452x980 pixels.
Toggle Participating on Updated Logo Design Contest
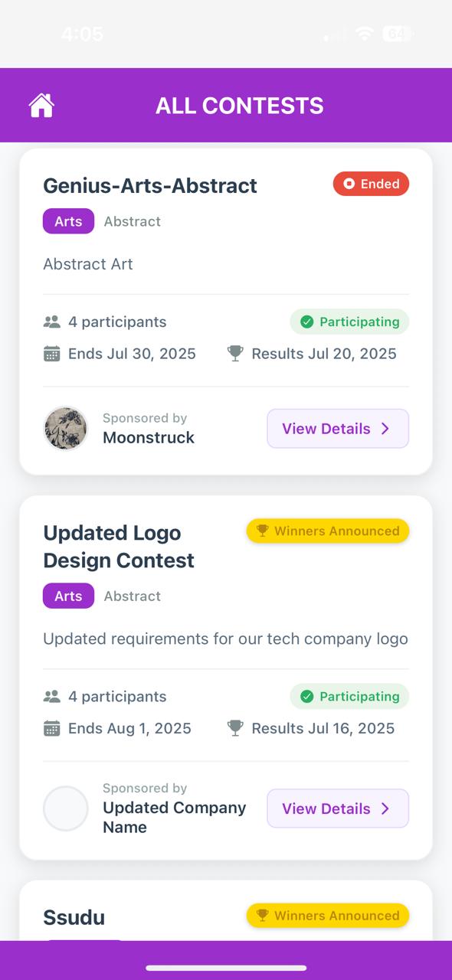pos(349,696)
